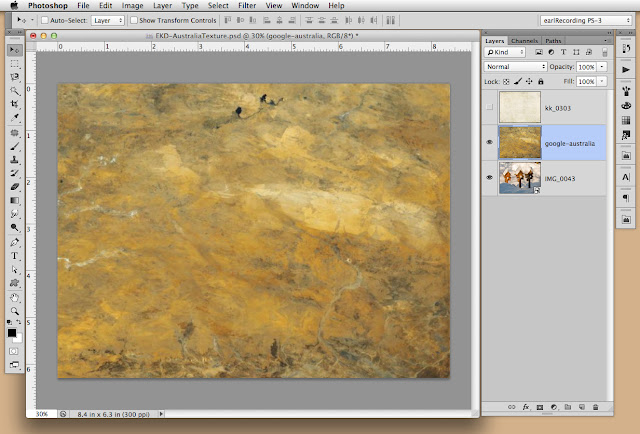
Task: Select the History Brush tool
Action: pyautogui.click(x=15, y=173)
